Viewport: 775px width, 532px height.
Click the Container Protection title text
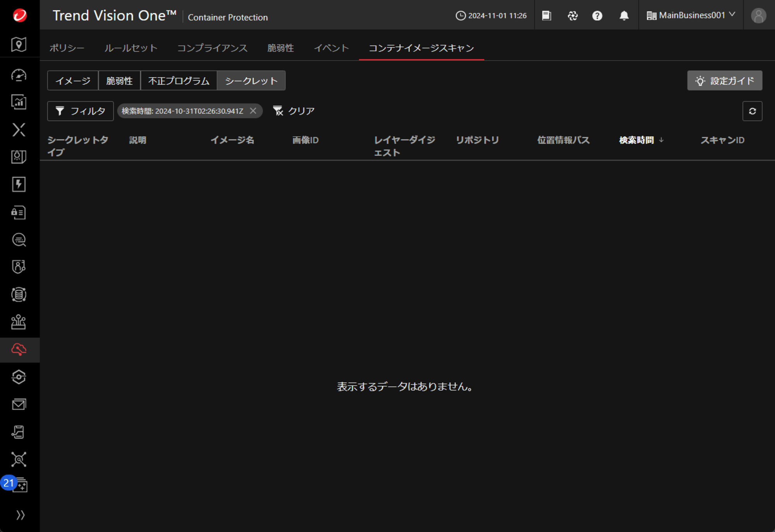(228, 17)
